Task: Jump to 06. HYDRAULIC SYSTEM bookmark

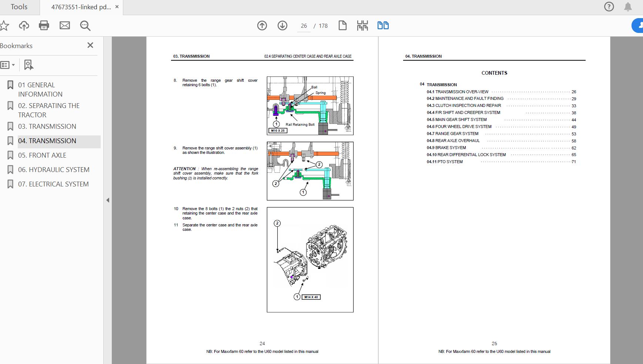Action: (x=54, y=170)
